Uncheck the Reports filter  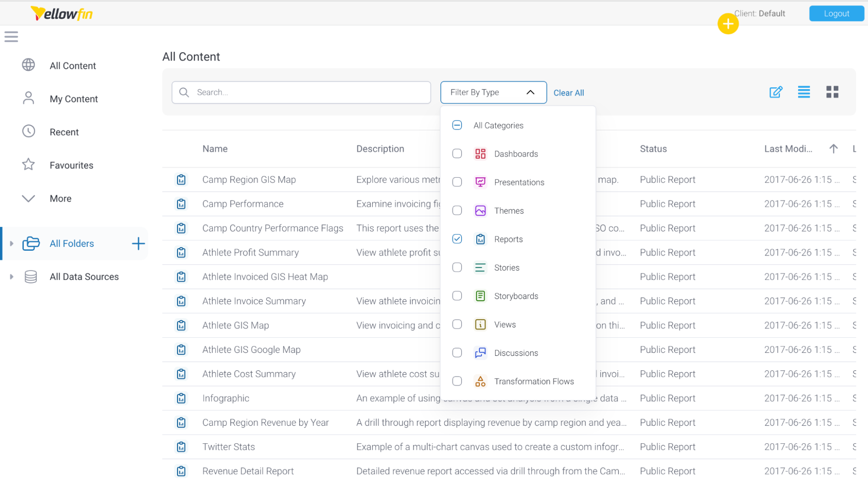tap(457, 239)
